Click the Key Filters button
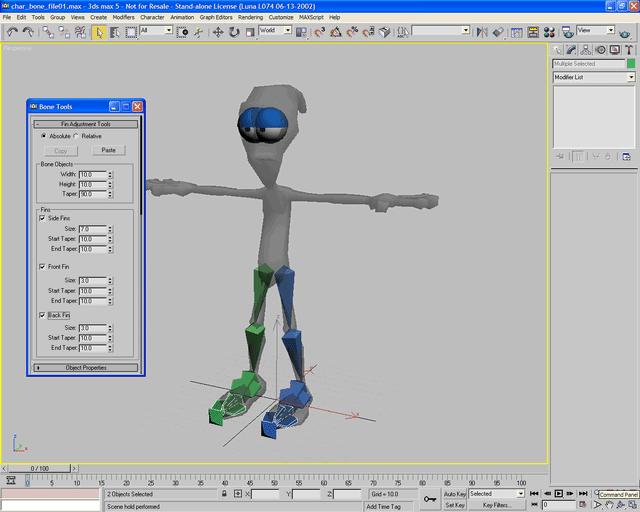This screenshot has height=512, width=640. point(497,505)
